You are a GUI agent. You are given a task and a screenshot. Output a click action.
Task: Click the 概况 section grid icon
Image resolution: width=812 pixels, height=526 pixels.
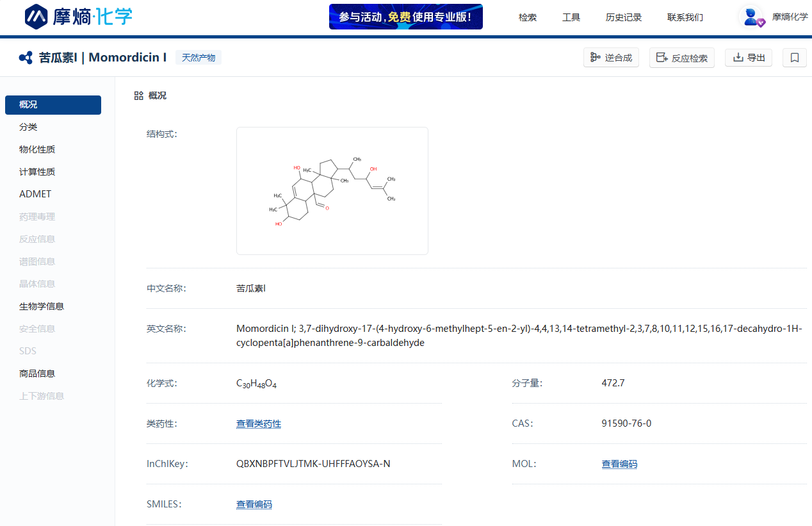coord(138,95)
